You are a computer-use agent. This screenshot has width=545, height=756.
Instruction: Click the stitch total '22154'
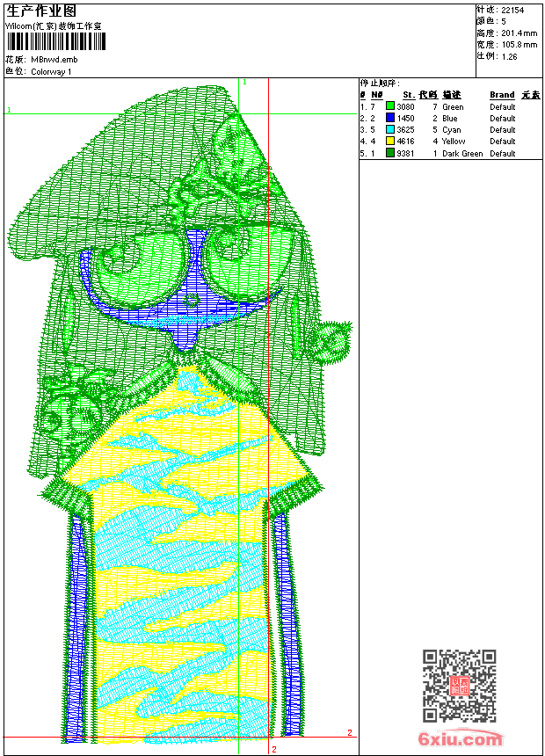pyautogui.click(x=512, y=10)
